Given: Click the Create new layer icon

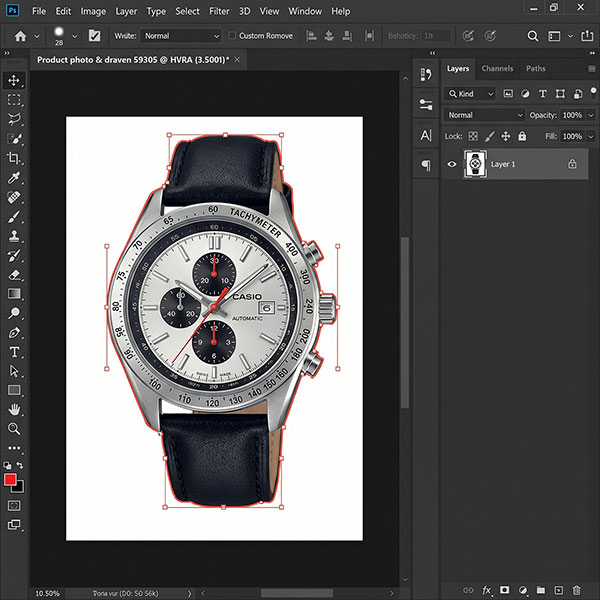Looking at the screenshot, I should 559,590.
